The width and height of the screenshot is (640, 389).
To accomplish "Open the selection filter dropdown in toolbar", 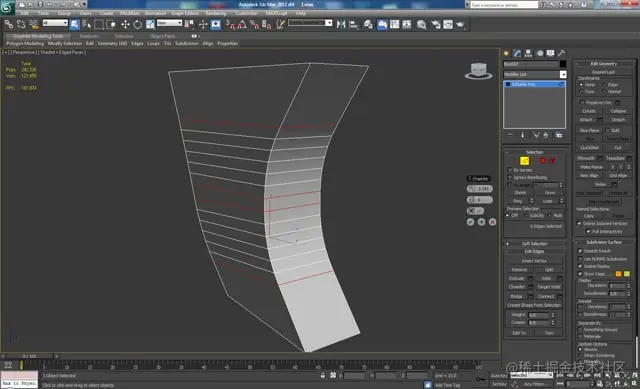I will (x=55, y=23).
